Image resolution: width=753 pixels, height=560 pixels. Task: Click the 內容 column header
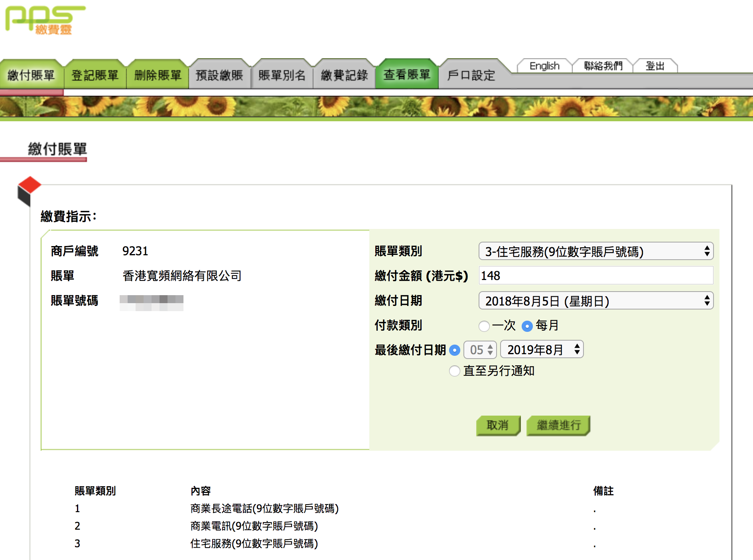click(x=201, y=491)
